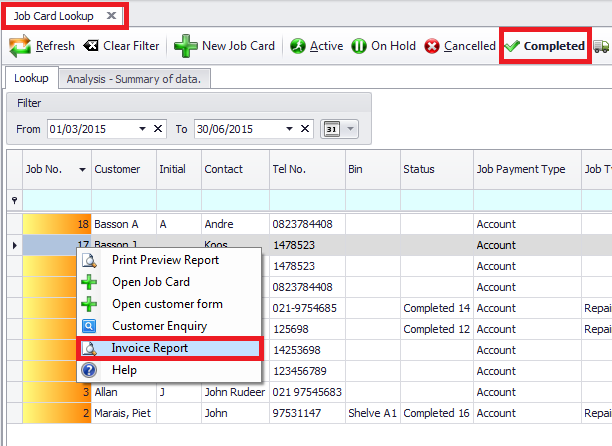Click the blue question mark Help icon

pos(89,370)
